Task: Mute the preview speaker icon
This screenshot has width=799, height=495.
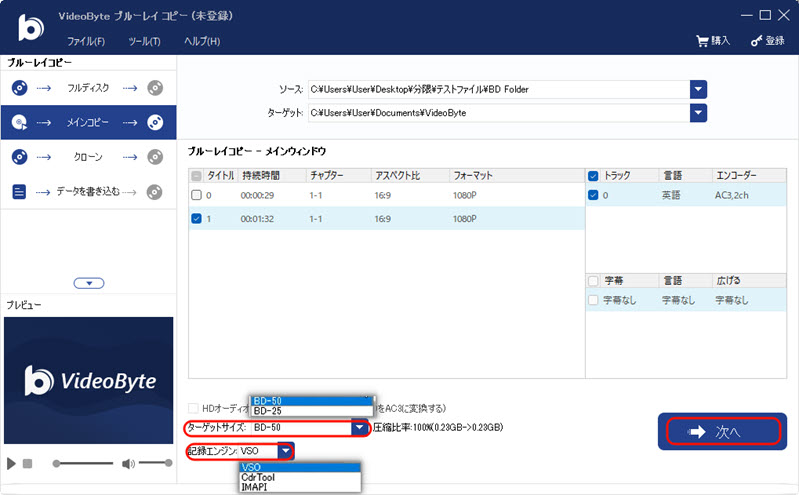Action: pyautogui.click(x=128, y=463)
